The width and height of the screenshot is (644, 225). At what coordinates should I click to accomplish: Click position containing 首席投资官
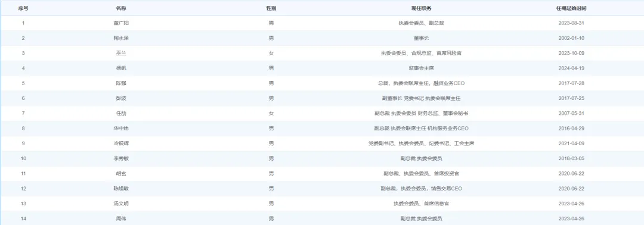[x=422, y=173]
